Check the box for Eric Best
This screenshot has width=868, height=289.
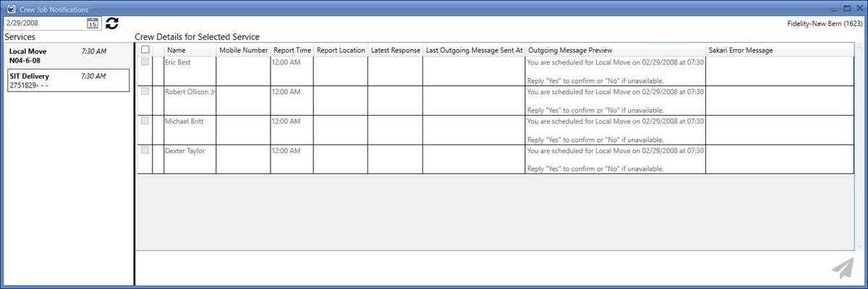pos(145,62)
